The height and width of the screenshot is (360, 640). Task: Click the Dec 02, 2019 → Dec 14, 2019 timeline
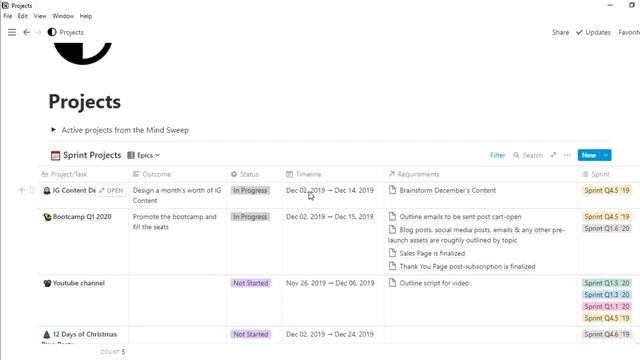pyautogui.click(x=330, y=190)
